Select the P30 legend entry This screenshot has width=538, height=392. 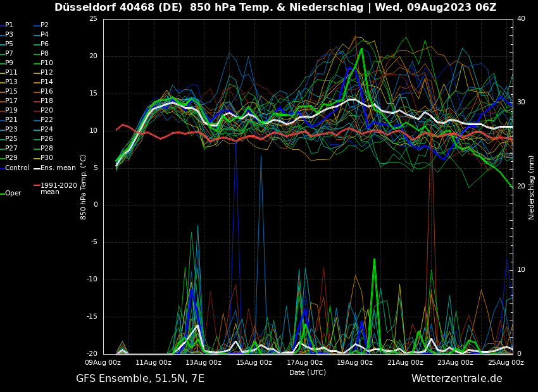pyautogui.click(x=47, y=158)
